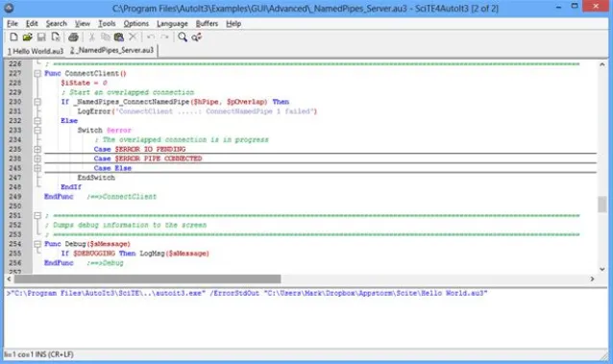Print the script using the printer icon

(73, 37)
